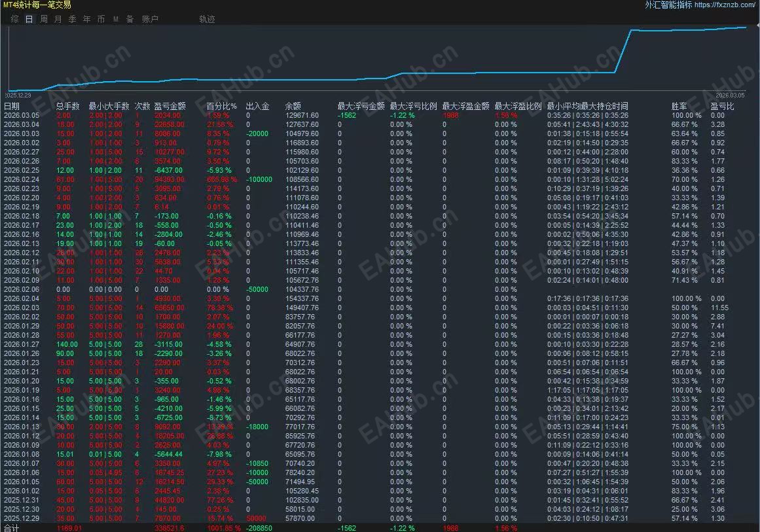Click the 50000 deposit in the 2025.12.29 row
Image resolution: width=760 pixels, height=532 pixels.
tap(256, 518)
